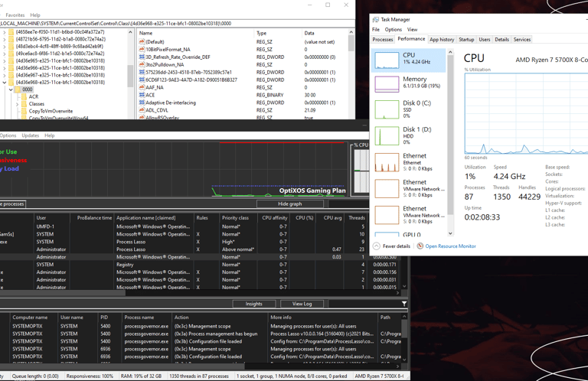
Task: Click '1350 threads in 87 processes' status text
Action: (199, 376)
